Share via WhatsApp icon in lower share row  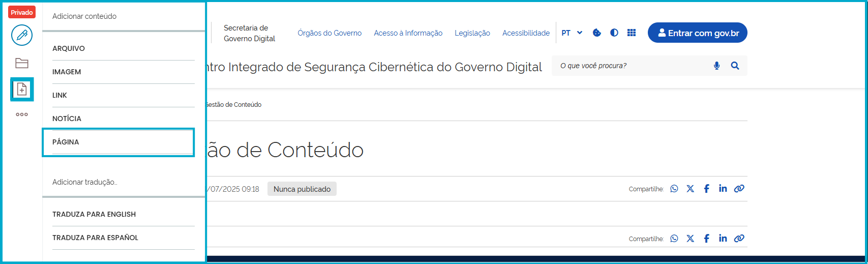(x=674, y=239)
